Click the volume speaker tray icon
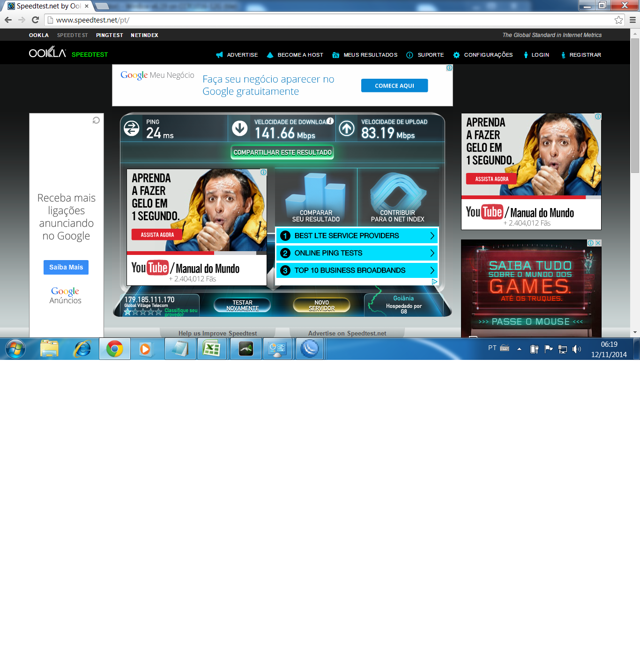Viewport: 640px width, 672px height. (577, 349)
